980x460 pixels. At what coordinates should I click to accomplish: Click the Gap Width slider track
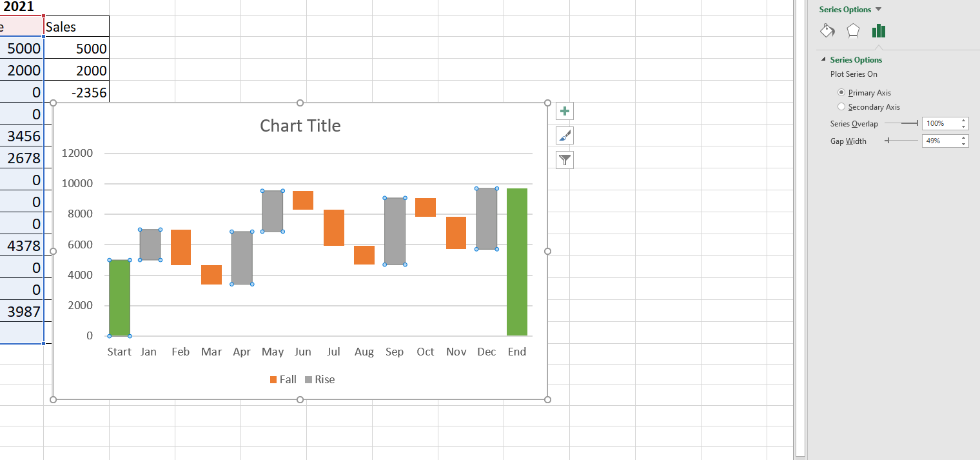(x=903, y=141)
